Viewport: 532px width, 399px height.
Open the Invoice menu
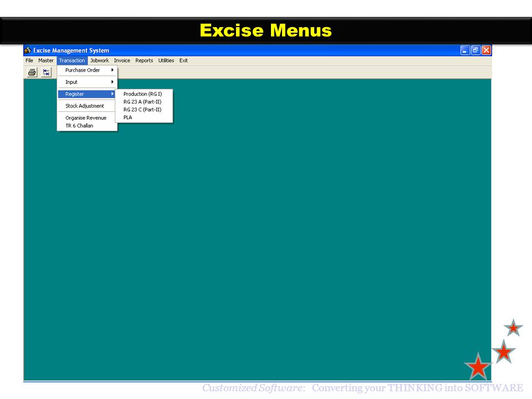coord(122,60)
